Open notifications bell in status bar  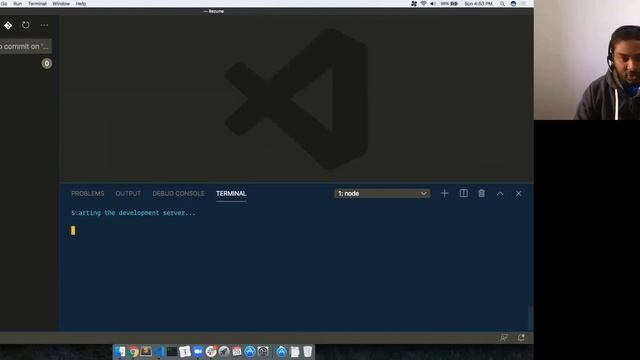pyautogui.click(x=521, y=338)
